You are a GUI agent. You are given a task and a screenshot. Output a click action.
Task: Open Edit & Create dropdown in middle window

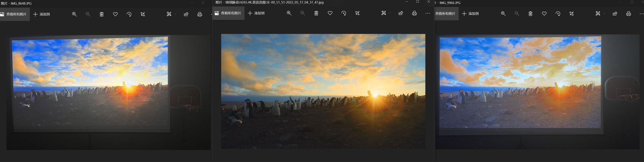(x=386, y=13)
